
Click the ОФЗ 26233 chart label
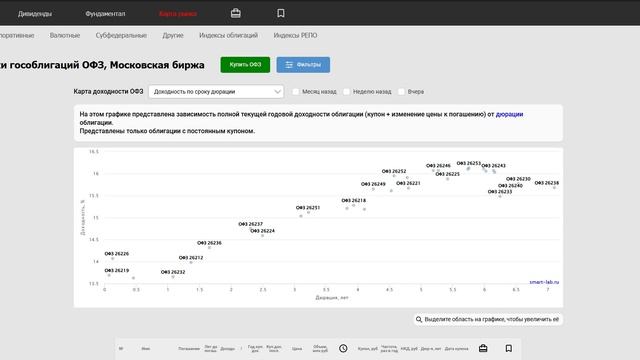[x=500, y=191]
